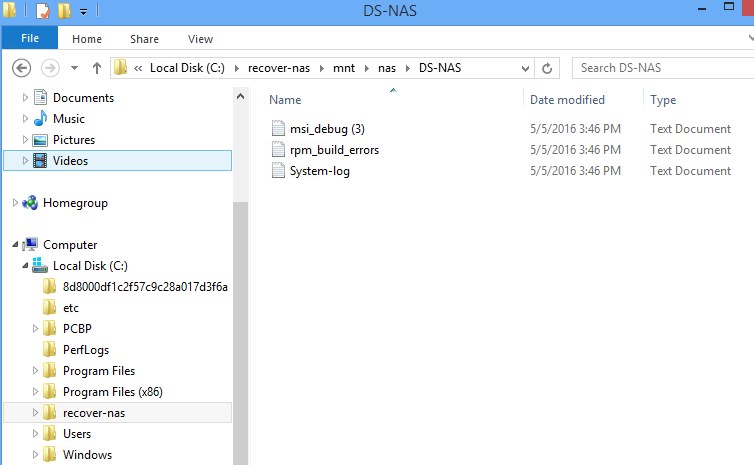
Task: Go back with the Back arrow button
Action: (21, 68)
